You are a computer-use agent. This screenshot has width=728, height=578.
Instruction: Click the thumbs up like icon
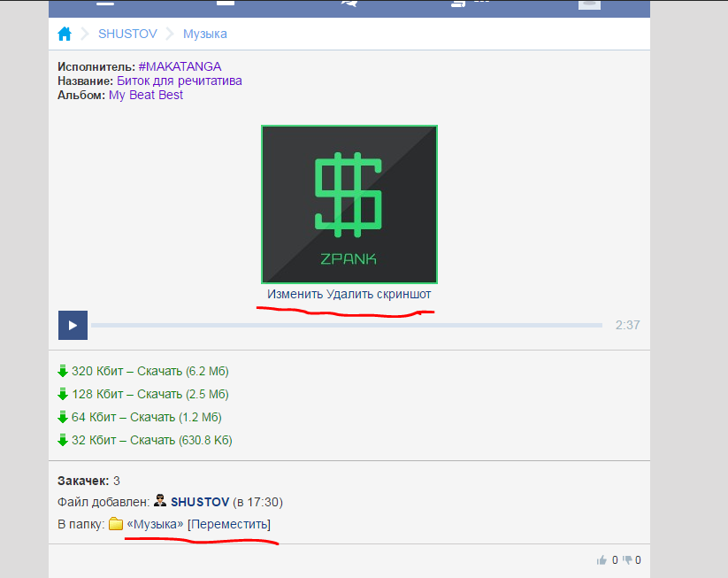point(602,559)
